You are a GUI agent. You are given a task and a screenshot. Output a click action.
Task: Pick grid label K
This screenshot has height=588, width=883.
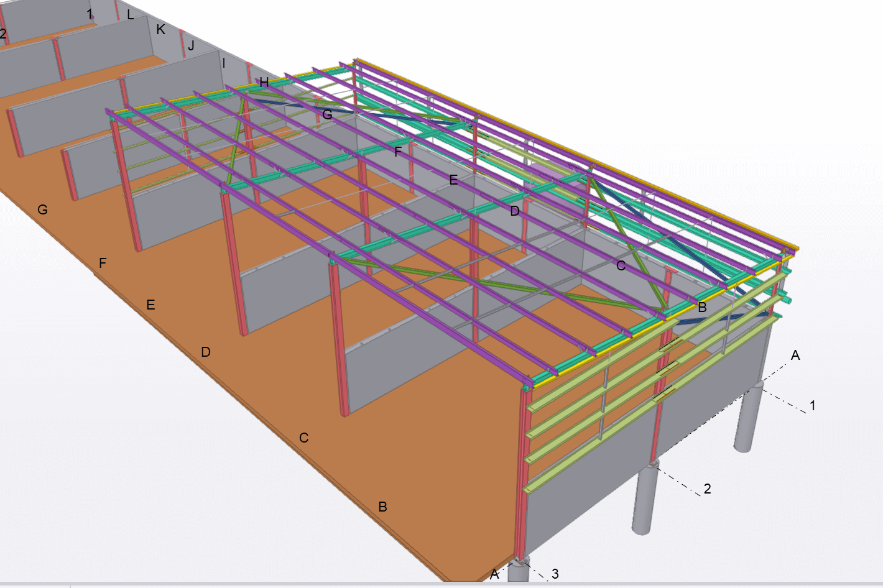pyautogui.click(x=161, y=29)
